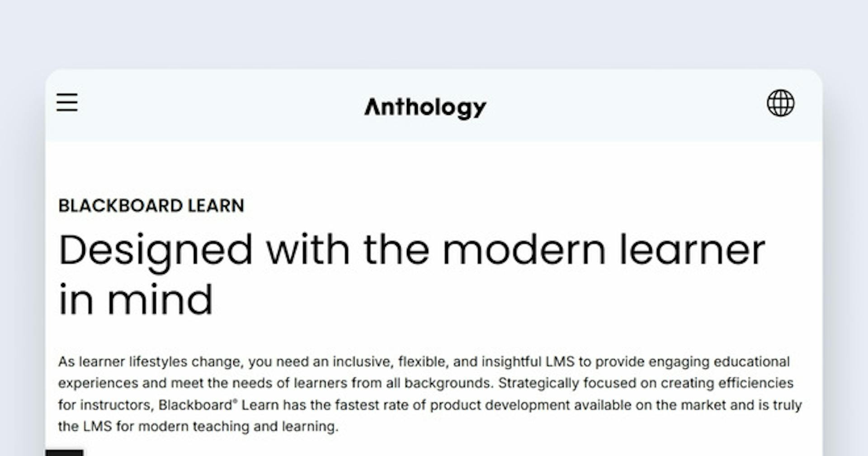
Task: Click the heading word "Designed"
Action: click(x=155, y=250)
